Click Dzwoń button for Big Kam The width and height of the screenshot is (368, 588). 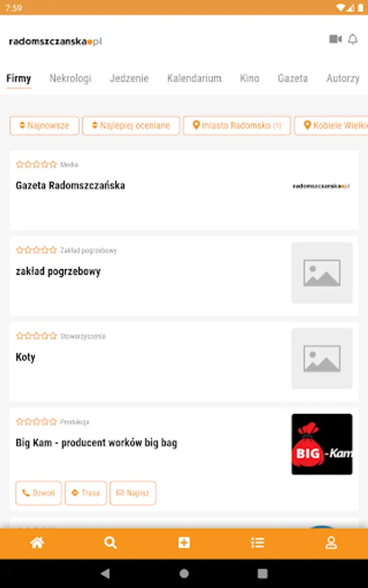pos(39,493)
